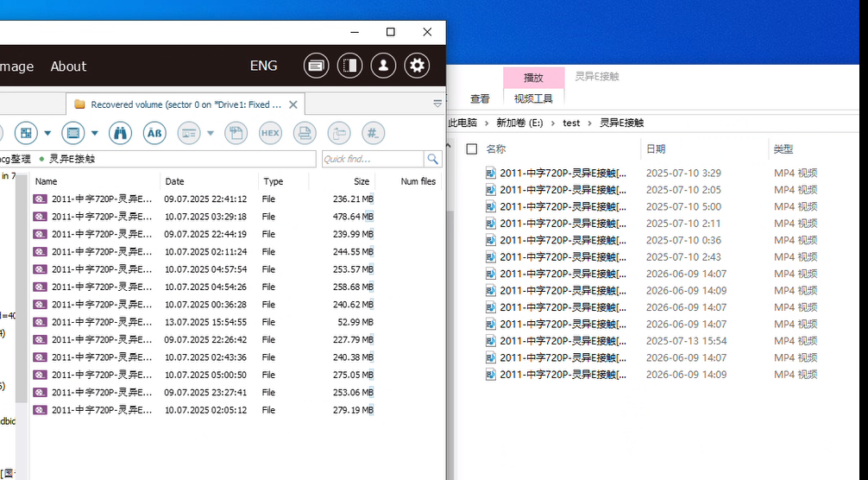Screen dimensions: 868x480
Task: Open the 视频工具 ribbon tab in Explorer
Action: click(x=533, y=99)
